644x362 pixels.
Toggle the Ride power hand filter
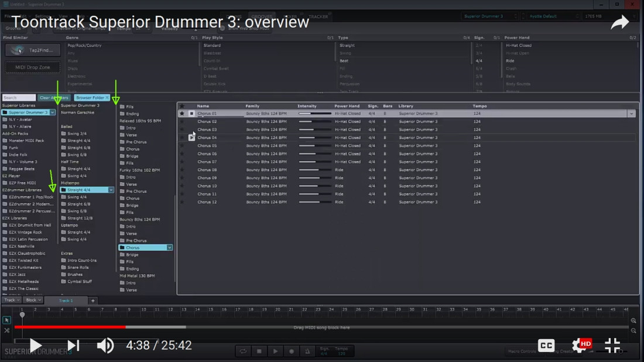pyautogui.click(x=510, y=61)
